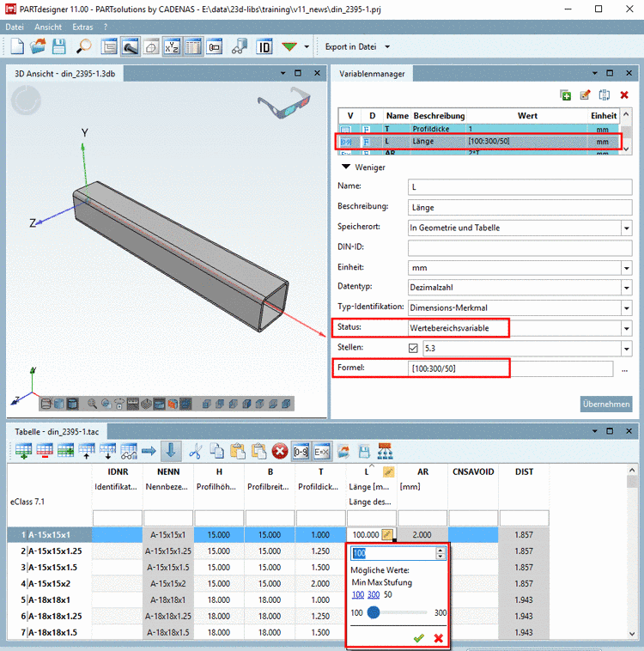Select the Variablenmanager tab
This screenshot has width=644, height=651.
(x=372, y=74)
